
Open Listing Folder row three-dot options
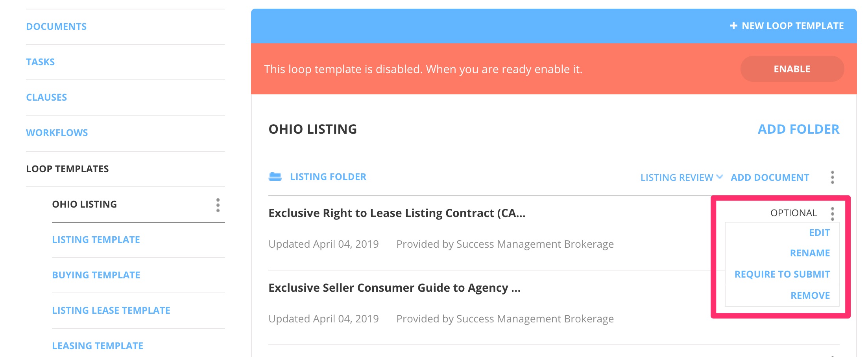[x=832, y=177]
